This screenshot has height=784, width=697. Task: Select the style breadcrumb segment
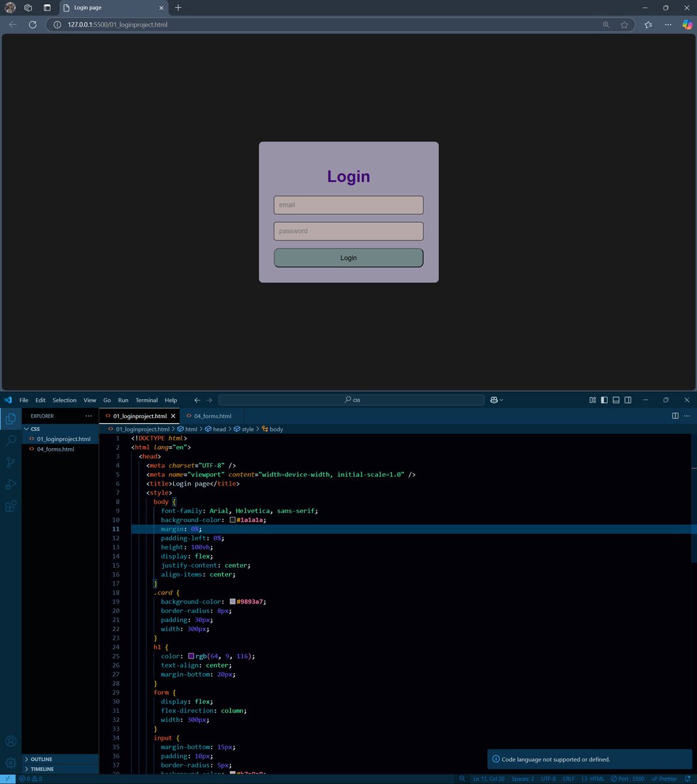click(x=244, y=429)
